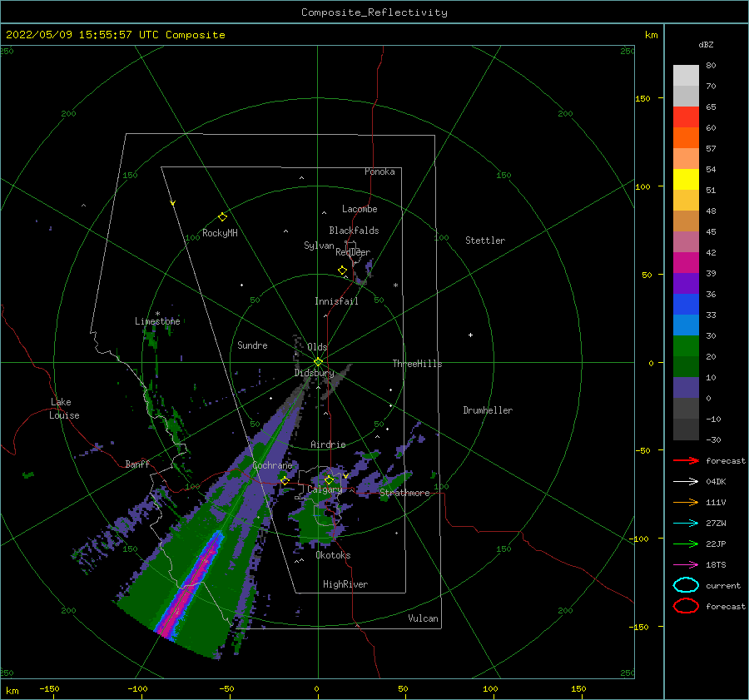Click the dBZ legend heading
Viewport: 749px width, 700px height.
[x=706, y=45]
